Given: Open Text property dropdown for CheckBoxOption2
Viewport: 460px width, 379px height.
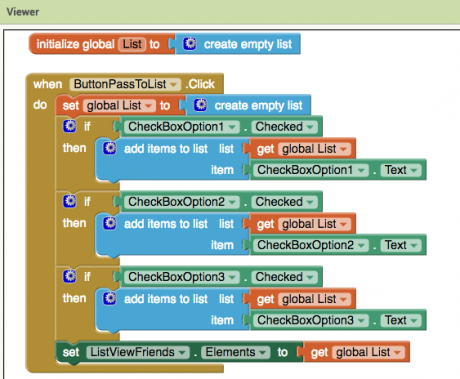Looking at the screenshot, I should coord(401,245).
